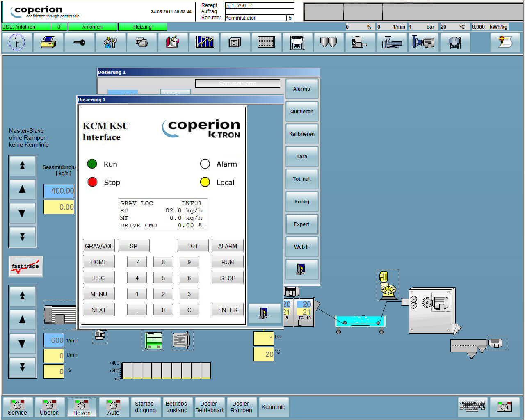Toggle the Service mode button

click(17, 407)
